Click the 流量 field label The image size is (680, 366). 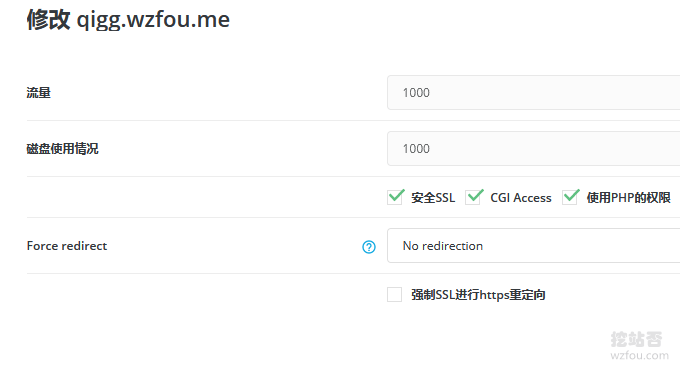39,92
